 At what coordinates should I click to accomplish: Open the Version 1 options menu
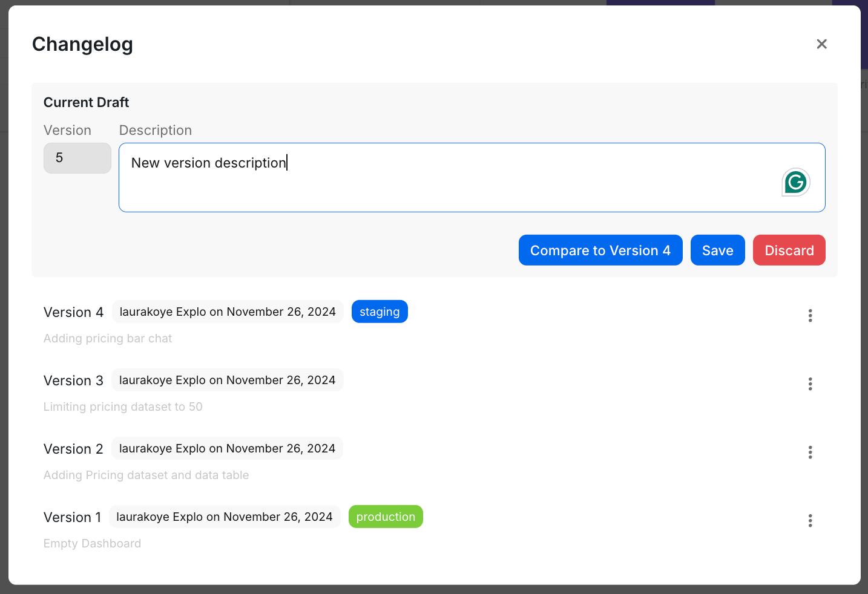tap(810, 521)
